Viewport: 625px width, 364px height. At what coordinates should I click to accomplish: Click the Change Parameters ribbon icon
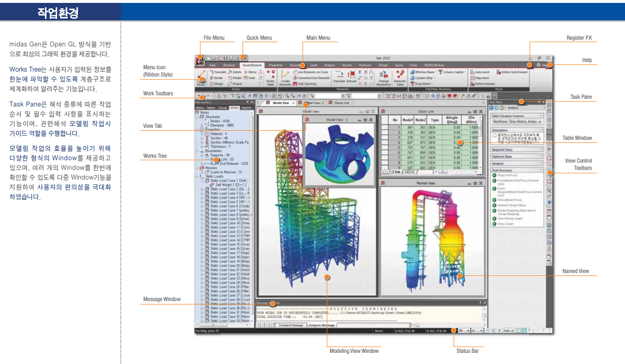click(x=383, y=78)
